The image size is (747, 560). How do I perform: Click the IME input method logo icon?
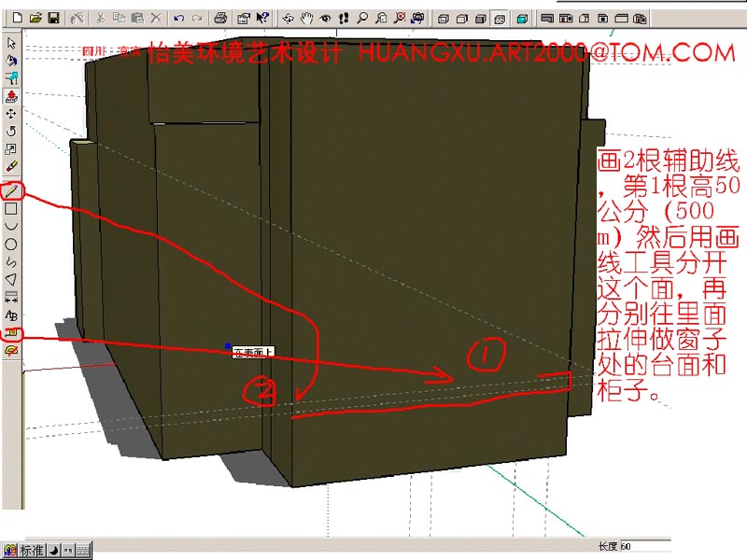click(10, 551)
